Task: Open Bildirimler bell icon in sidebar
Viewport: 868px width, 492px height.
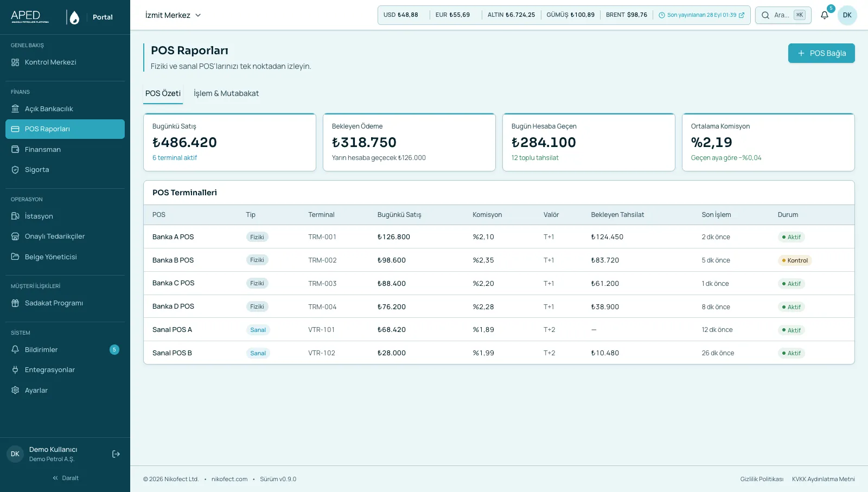Action: point(15,350)
